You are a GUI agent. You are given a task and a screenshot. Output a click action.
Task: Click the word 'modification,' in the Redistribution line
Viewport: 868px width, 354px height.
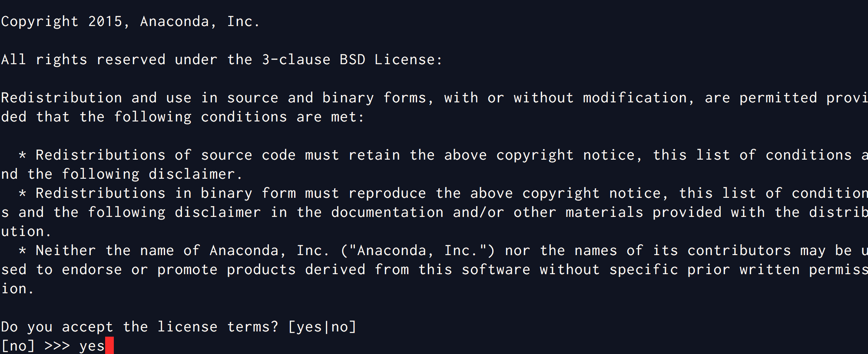639,98
